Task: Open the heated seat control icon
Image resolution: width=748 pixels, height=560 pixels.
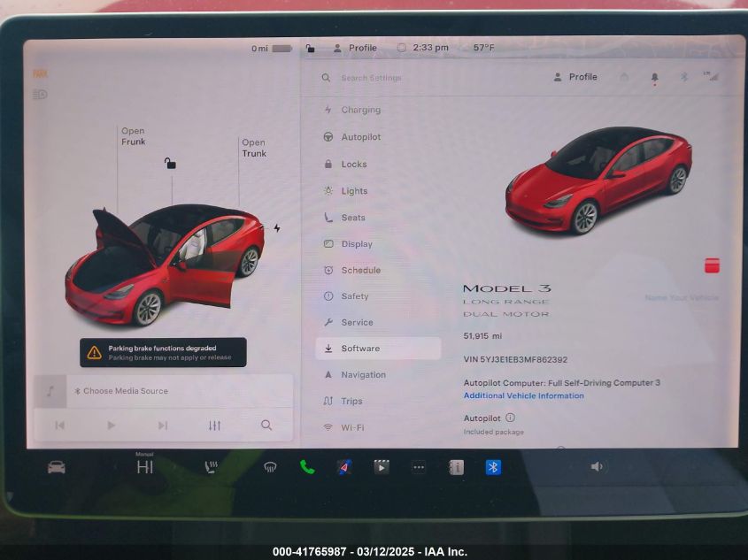Action: tap(212, 467)
